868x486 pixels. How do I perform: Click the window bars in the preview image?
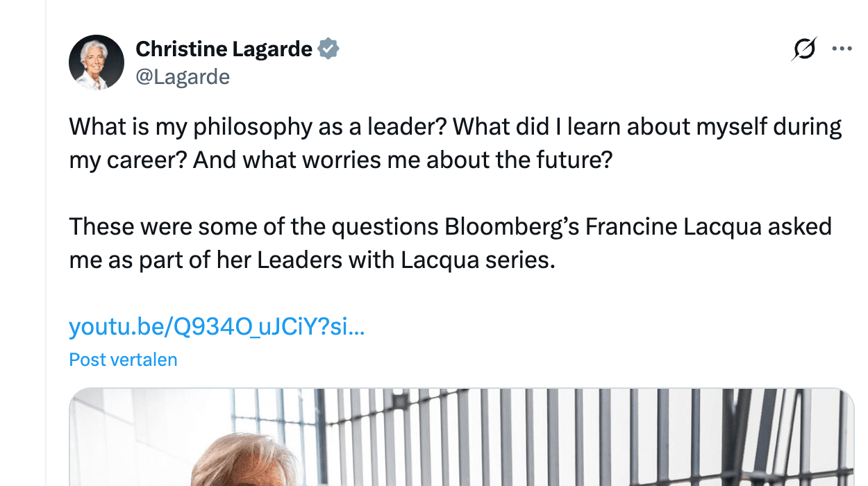556,437
